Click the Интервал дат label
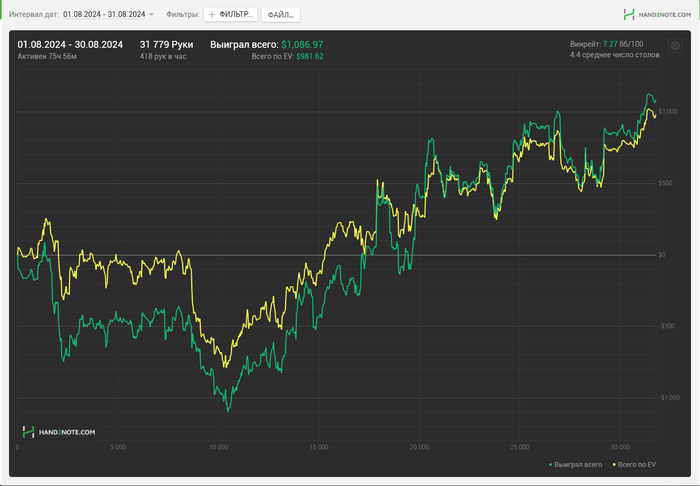Screen dimensions: 700x486 click(x=34, y=15)
